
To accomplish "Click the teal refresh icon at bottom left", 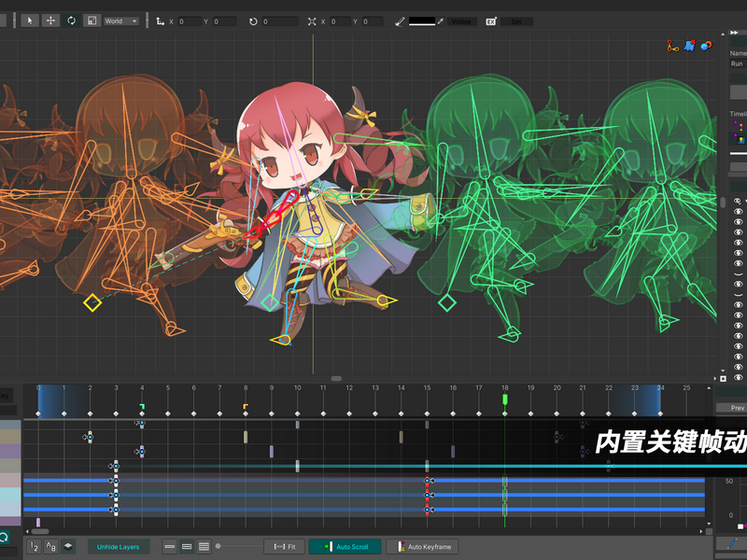I will point(4,538).
